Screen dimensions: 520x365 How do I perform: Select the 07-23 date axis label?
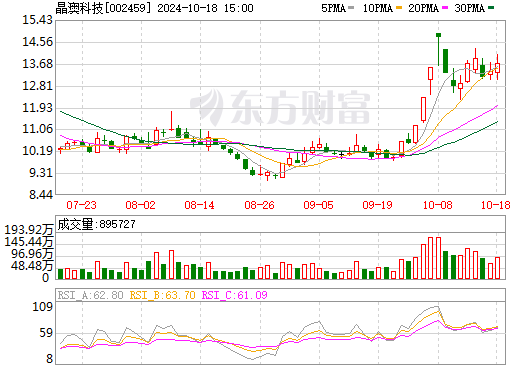[x=82, y=205]
